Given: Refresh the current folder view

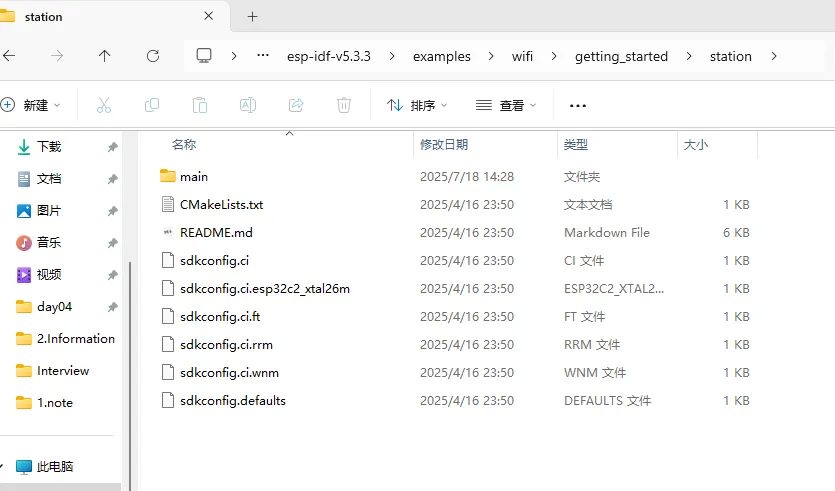Looking at the screenshot, I should pos(153,56).
